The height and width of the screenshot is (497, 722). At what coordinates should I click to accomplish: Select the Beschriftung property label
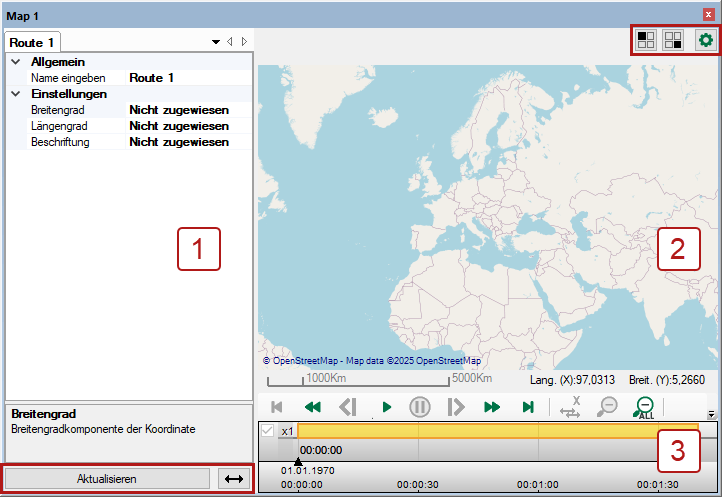click(60, 142)
